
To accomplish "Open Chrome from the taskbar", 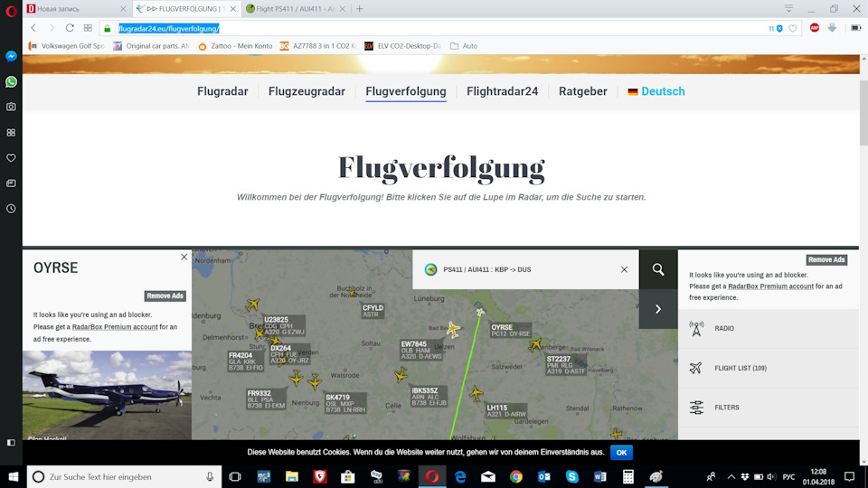I will point(516,476).
